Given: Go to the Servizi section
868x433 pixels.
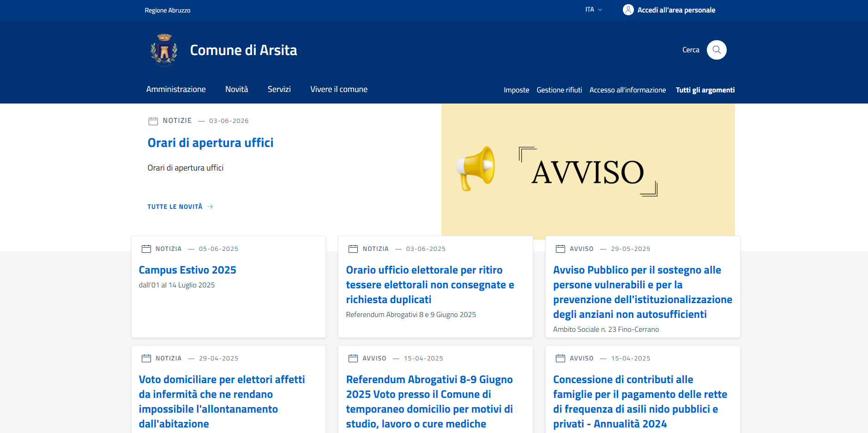Looking at the screenshot, I should 279,89.
